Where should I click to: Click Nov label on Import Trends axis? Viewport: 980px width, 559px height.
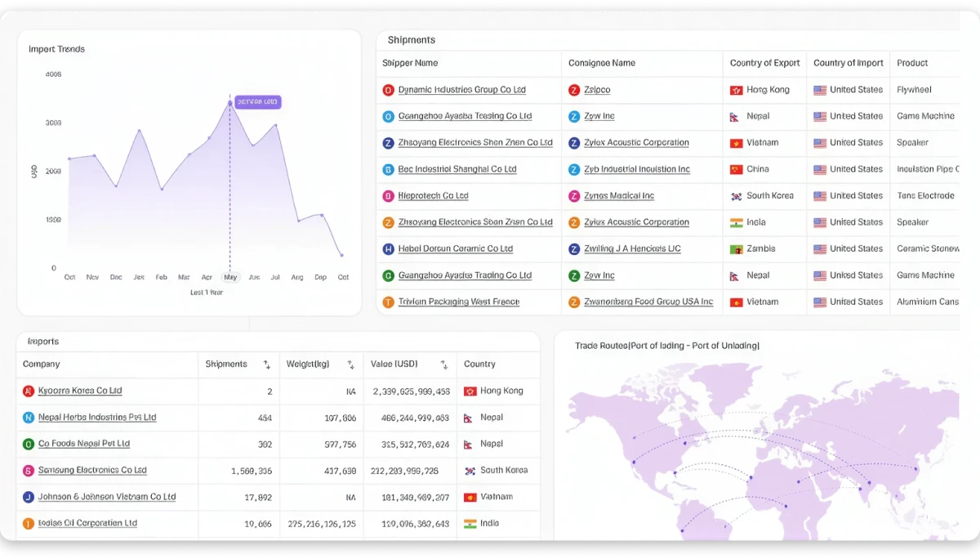tap(92, 277)
